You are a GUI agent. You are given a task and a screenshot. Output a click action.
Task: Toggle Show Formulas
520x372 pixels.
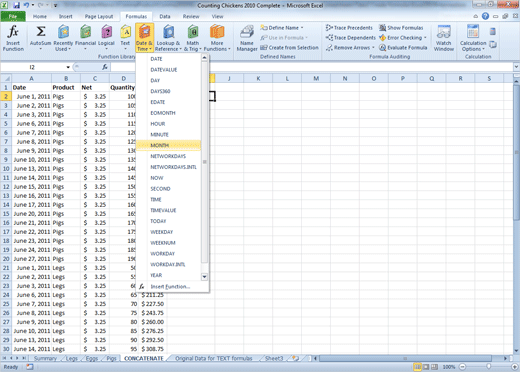tap(401, 28)
